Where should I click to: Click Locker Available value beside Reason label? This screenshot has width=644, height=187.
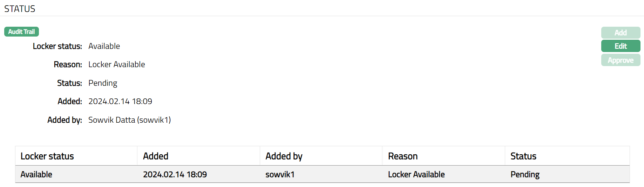pyautogui.click(x=117, y=64)
